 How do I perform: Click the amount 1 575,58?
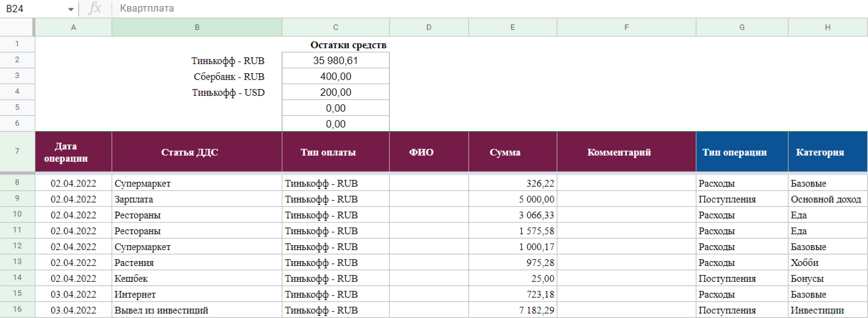tap(512, 231)
